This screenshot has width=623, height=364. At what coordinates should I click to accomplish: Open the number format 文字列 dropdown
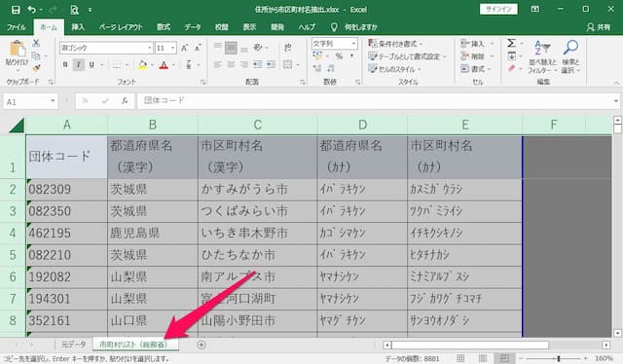[x=353, y=44]
